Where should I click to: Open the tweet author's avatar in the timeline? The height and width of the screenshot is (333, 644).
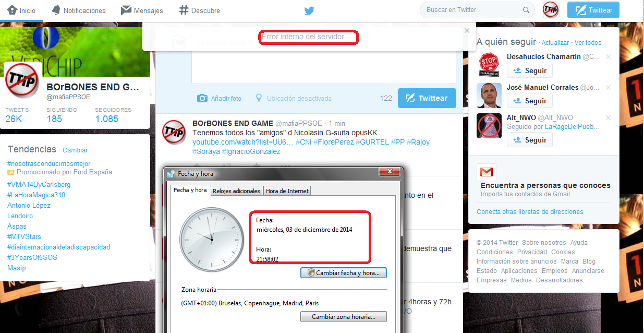pyautogui.click(x=174, y=132)
